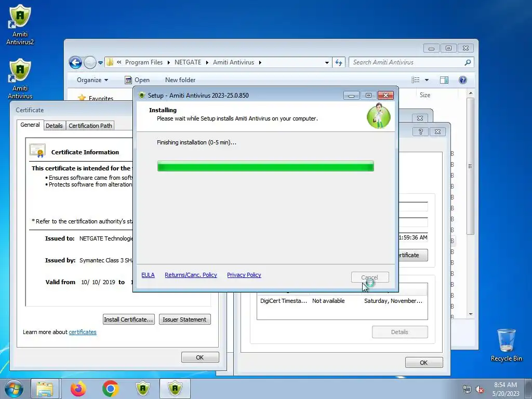Click the installation progress bar
Image resolution: width=532 pixels, height=399 pixels.
click(265, 166)
